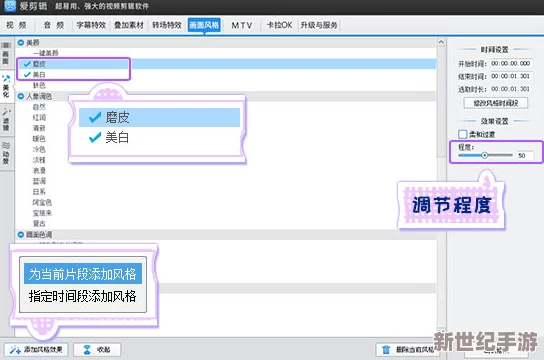Viewport: 544px width, 360px height.
Task: Collapse the 美颜 group
Action: click(21, 43)
